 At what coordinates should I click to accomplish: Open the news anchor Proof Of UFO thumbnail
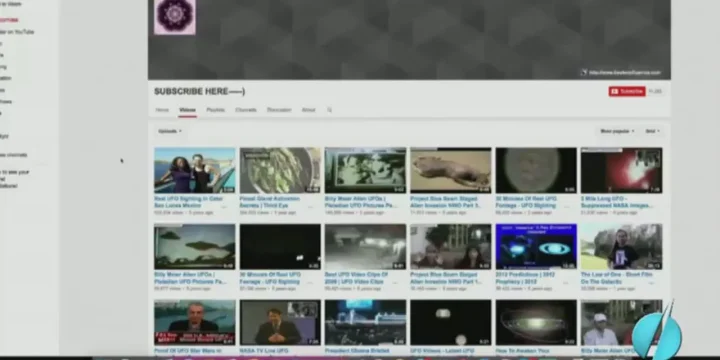click(195, 322)
